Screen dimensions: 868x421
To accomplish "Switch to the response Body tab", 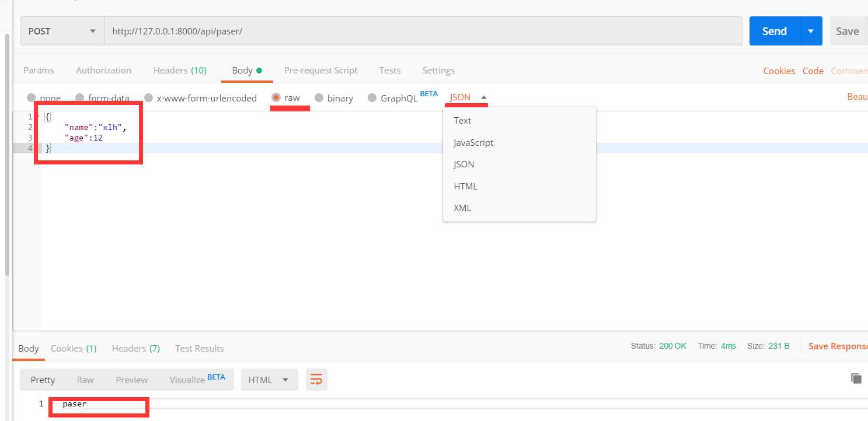I will pos(28,348).
